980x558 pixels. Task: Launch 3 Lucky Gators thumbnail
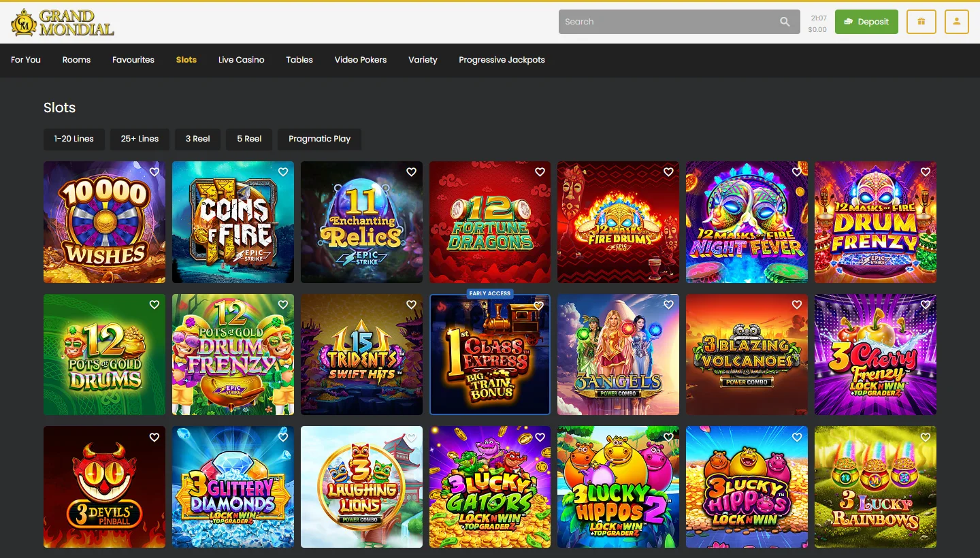(x=490, y=487)
